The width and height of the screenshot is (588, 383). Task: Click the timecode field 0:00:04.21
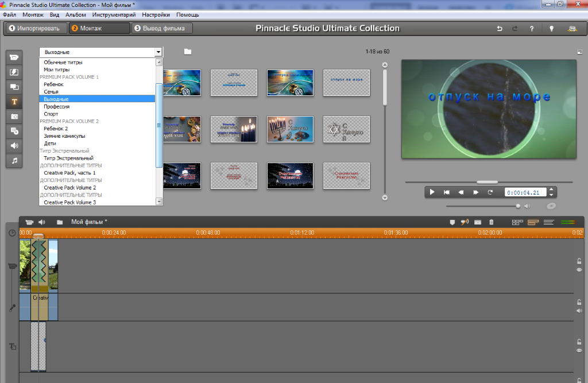[525, 192]
